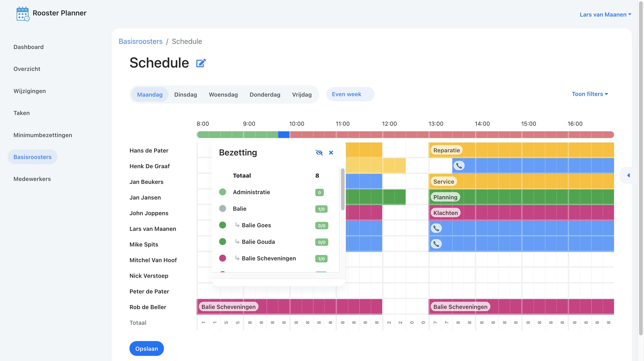Click the phone icon on Mike Spits' row
Viewport: 644px width, 361px height.
436,244
